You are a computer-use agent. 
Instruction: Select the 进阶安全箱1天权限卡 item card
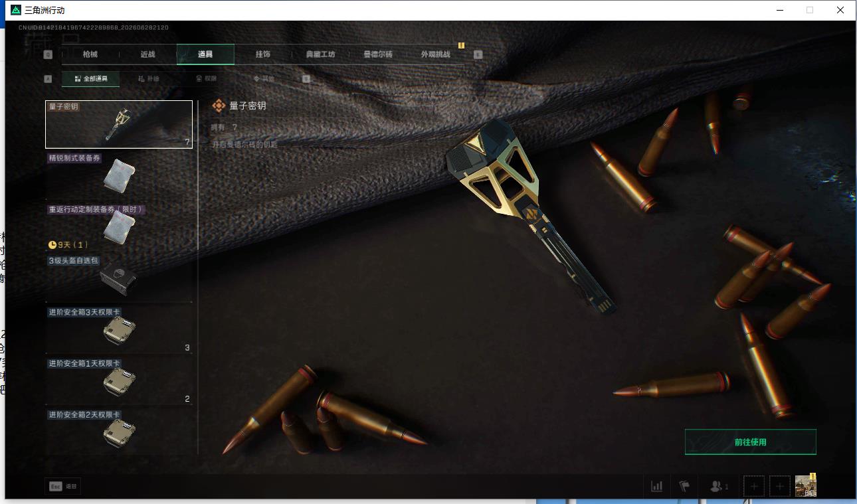(119, 382)
